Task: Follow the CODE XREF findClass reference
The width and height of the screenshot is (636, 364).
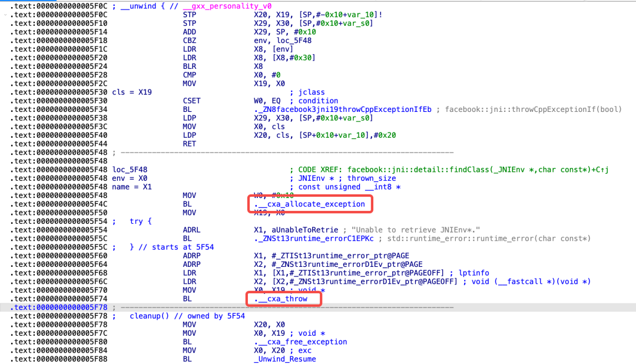Action: [x=453, y=170]
